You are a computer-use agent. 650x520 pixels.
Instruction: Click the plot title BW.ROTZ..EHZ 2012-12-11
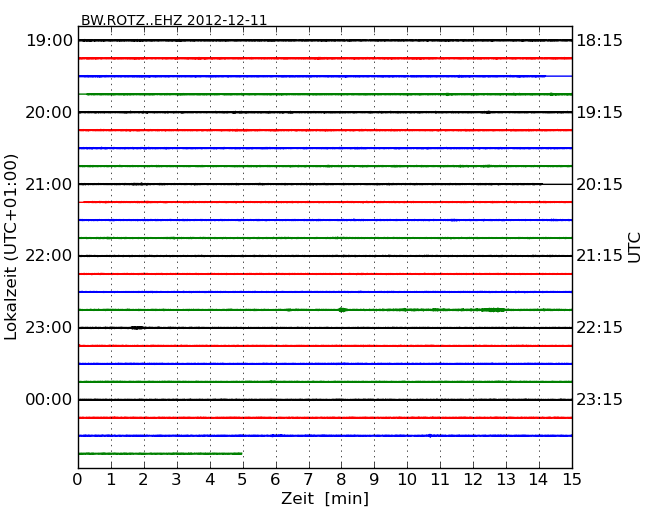(x=174, y=20)
